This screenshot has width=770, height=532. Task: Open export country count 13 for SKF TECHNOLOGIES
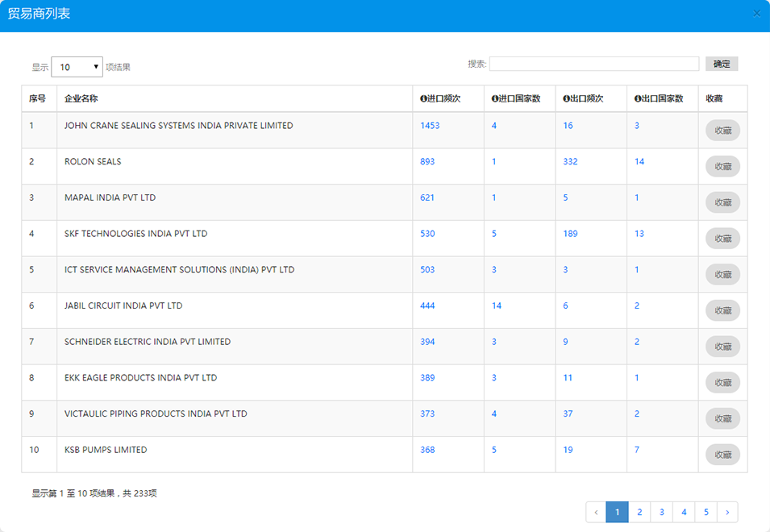[639, 234]
